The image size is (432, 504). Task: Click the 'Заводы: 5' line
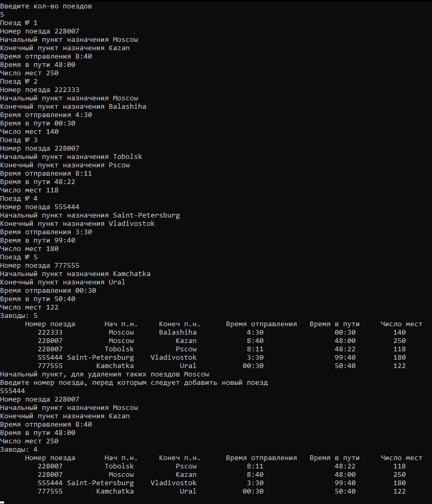point(19,316)
